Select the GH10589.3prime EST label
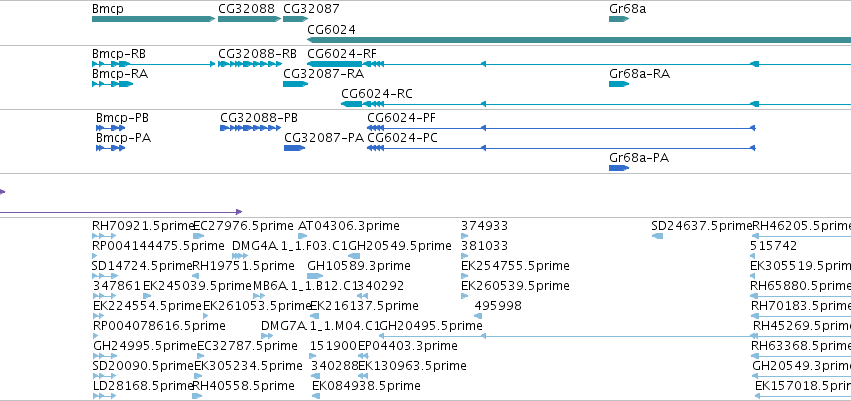The width and height of the screenshot is (851, 401). [359, 266]
